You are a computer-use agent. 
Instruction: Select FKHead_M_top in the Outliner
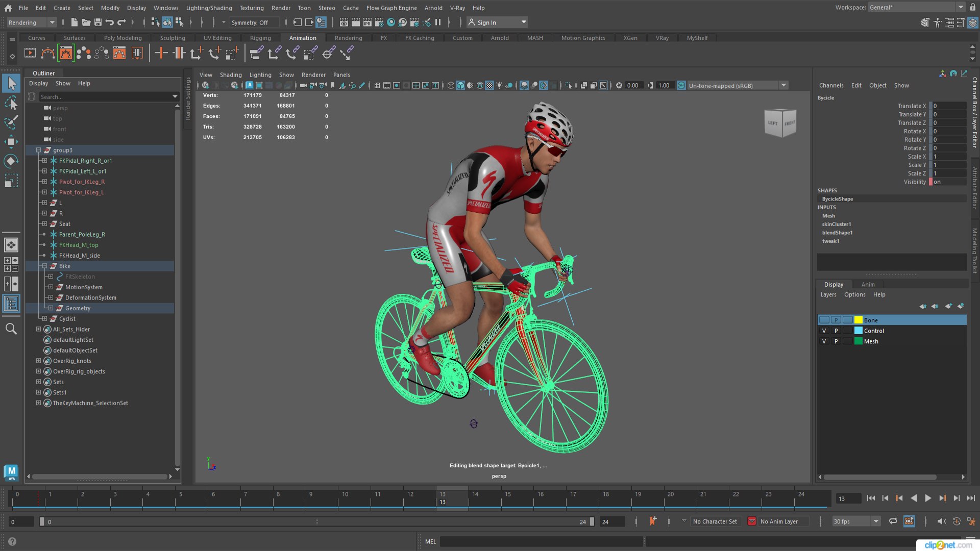(79, 245)
